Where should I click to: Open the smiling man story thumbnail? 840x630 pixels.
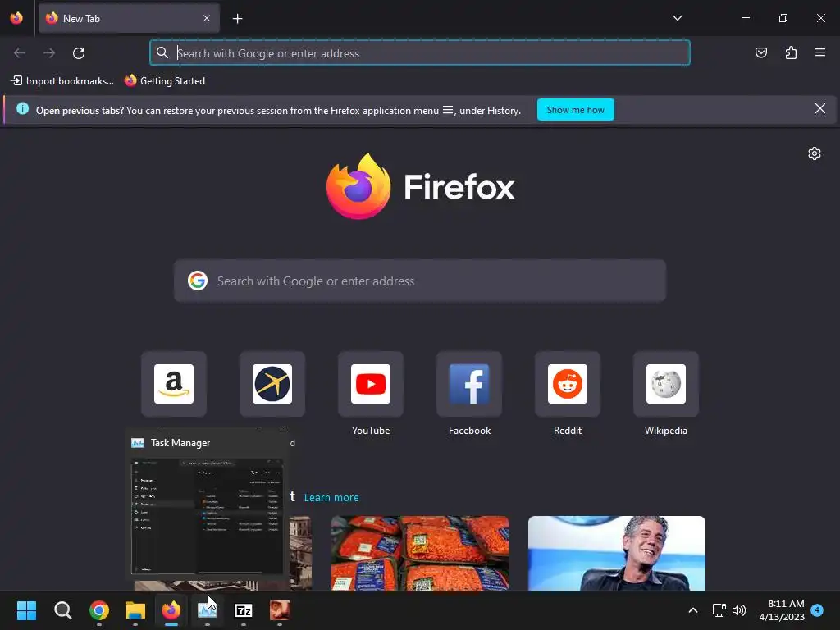[617, 554]
